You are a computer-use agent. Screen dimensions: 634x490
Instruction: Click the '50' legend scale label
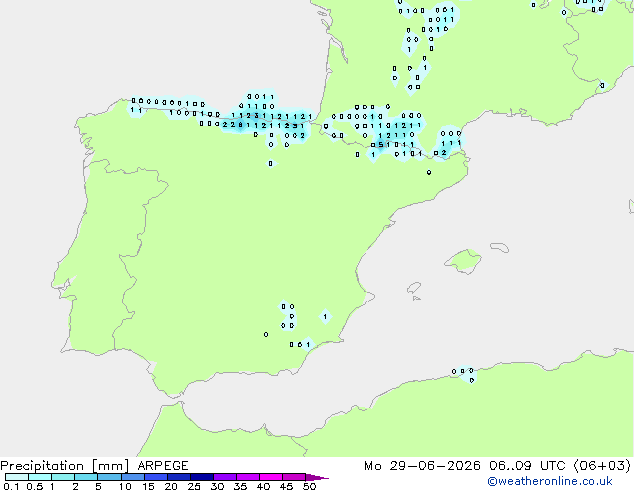310,486
